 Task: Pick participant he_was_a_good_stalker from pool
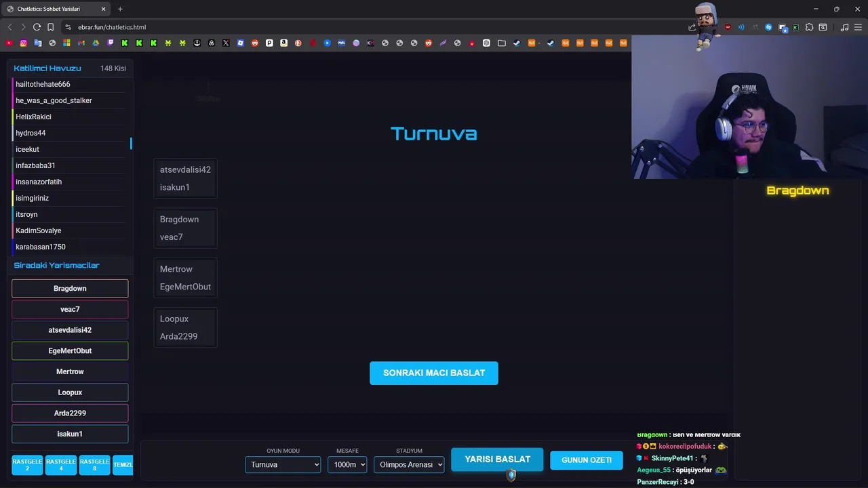click(70, 100)
